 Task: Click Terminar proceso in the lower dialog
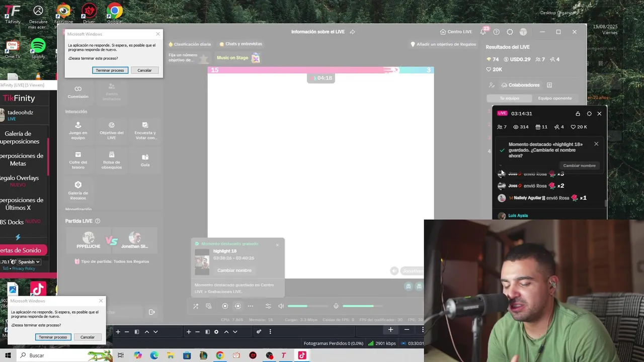coord(53,337)
